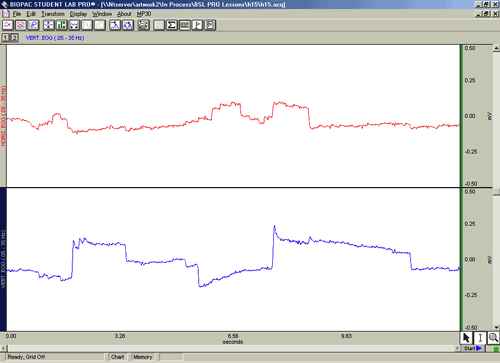Switch to X/Y display mode icon
The image size is (500, 363).
coord(34,25)
